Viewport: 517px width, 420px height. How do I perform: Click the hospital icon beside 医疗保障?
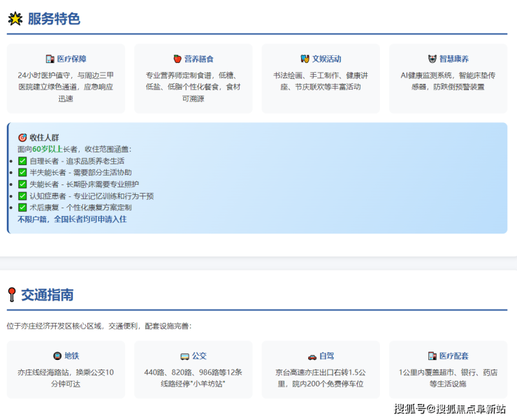[x=50, y=59]
